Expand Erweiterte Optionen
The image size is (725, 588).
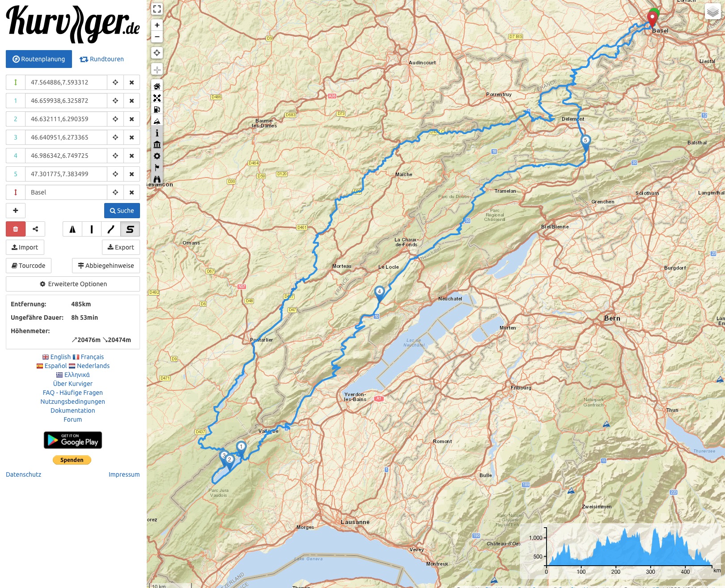click(x=73, y=284)
